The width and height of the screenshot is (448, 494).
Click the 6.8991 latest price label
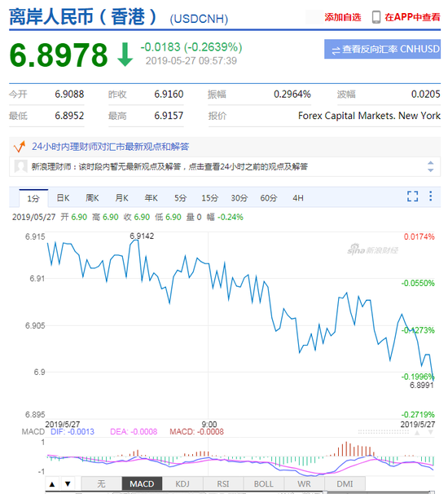[422, 385]
